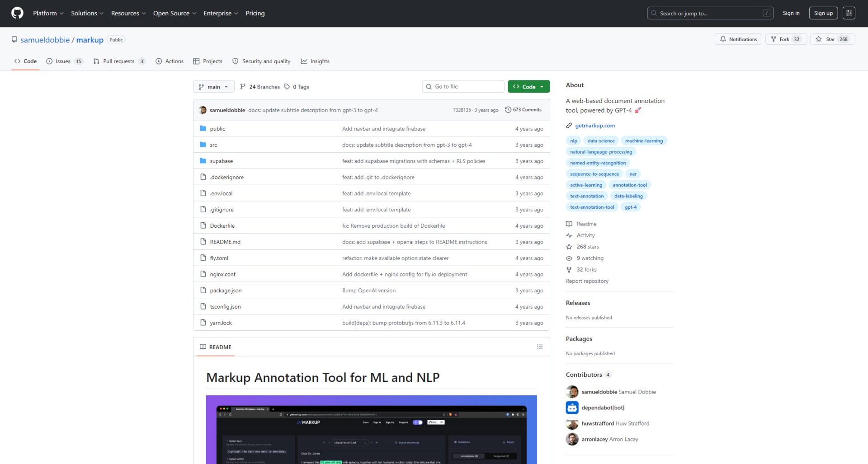The height and width of the screenshot is (464, 868).
Task: Expand the Solutions menu
Action: click(87, 13)
